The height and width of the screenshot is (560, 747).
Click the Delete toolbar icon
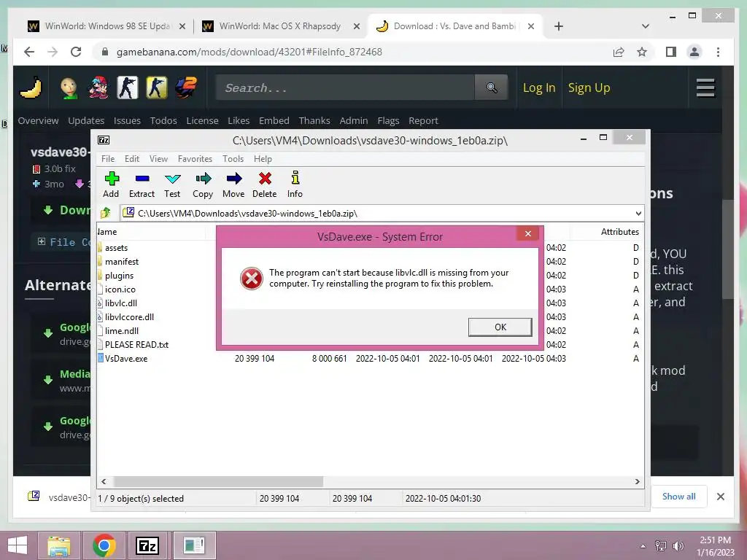[x=264, y=184]
